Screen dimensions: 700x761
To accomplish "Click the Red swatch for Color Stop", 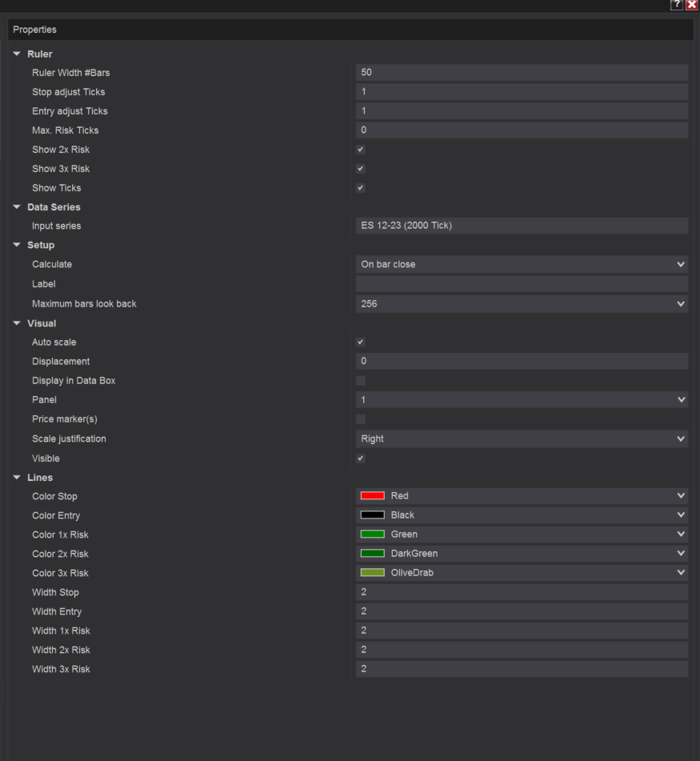I will tap(372, 495).
